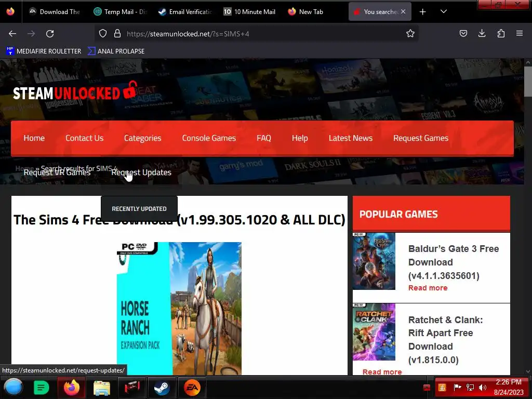
Task: Open a new tab with plus button
Action: [x=422, y=12]
